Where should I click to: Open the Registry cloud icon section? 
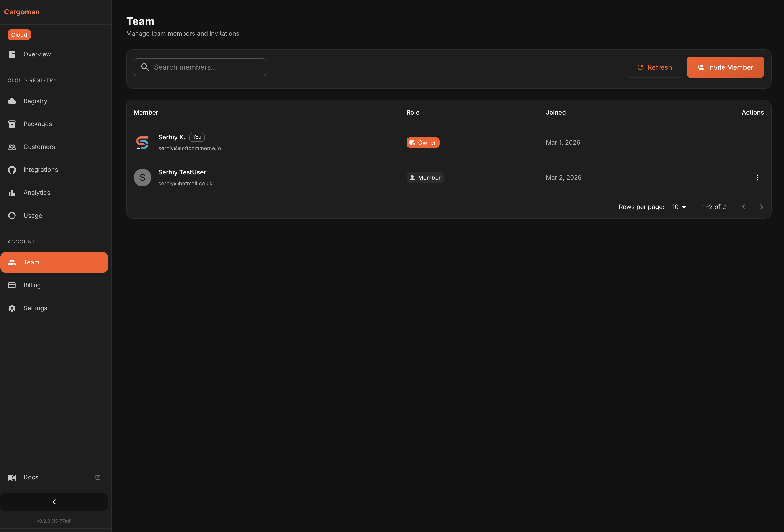[12, 101]
